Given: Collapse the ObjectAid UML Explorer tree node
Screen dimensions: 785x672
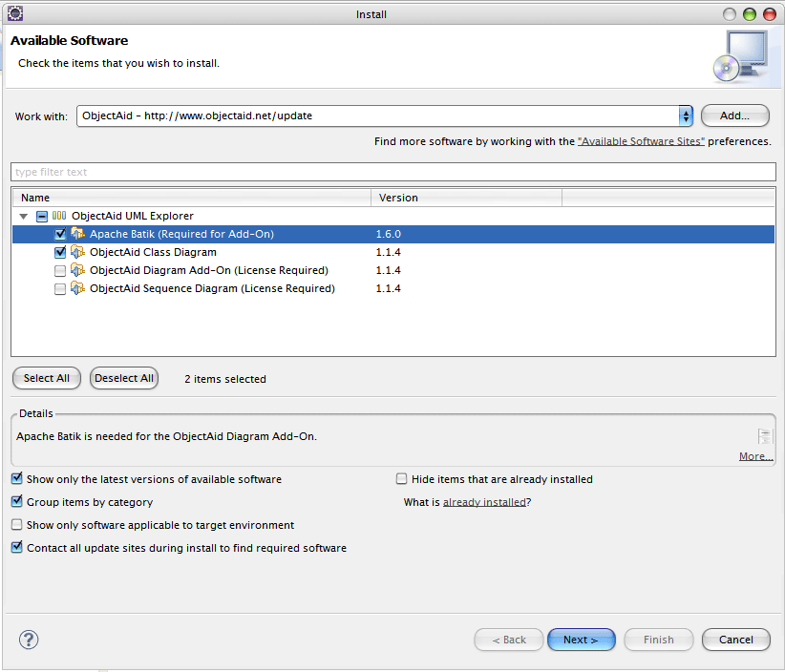Looking at the screenshot, I should 24,217.
